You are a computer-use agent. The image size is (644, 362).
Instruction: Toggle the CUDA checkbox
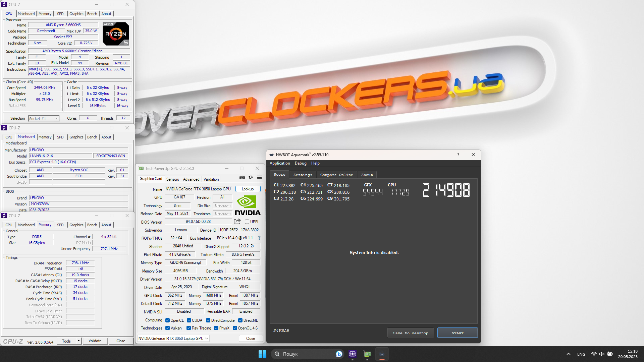pos(189,320)
